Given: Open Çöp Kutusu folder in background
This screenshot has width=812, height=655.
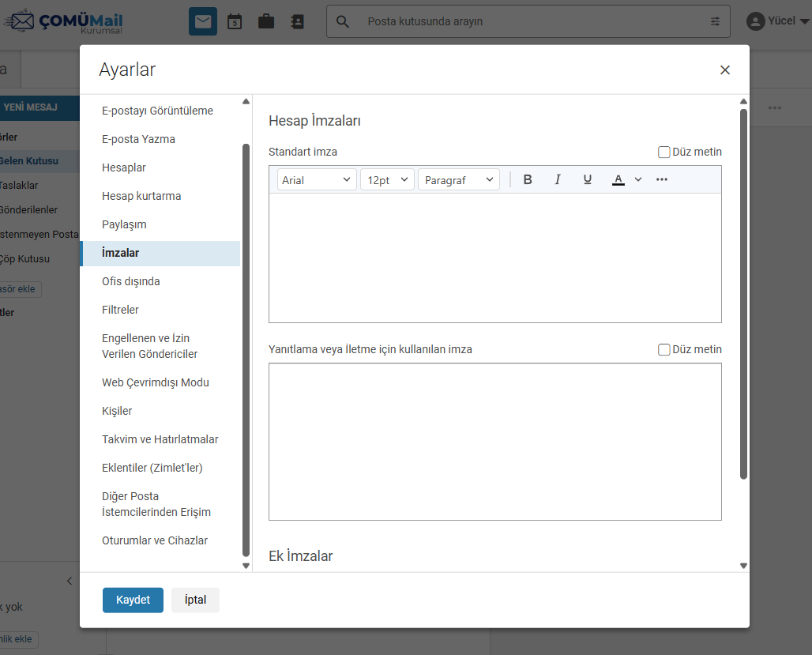Looking at the screenshot, I should pos(24,259).
